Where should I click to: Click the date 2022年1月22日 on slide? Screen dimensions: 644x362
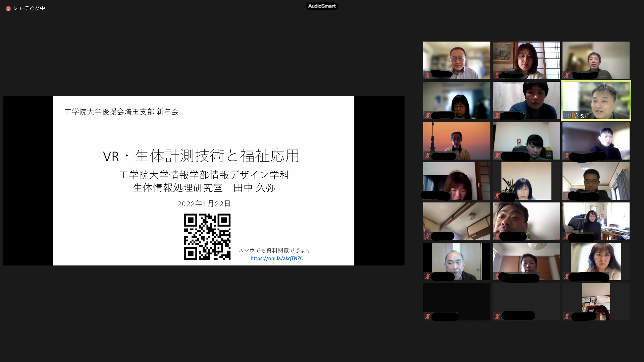[204, 203]
